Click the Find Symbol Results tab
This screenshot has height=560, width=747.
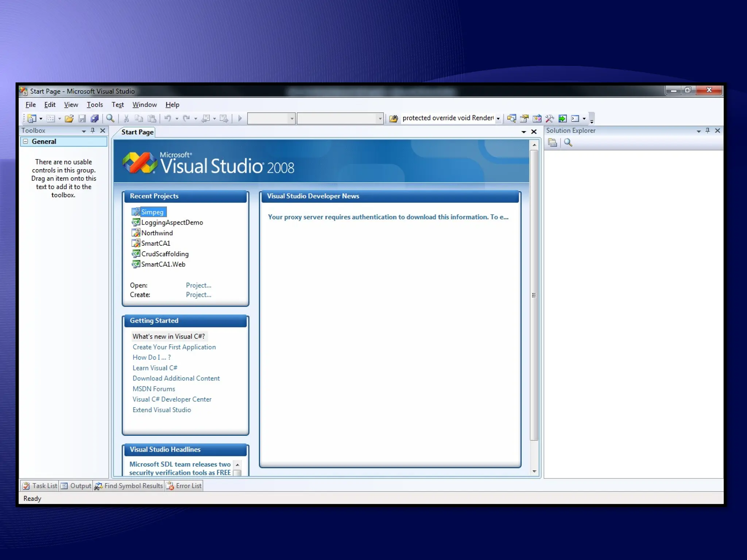pos(129,486)
